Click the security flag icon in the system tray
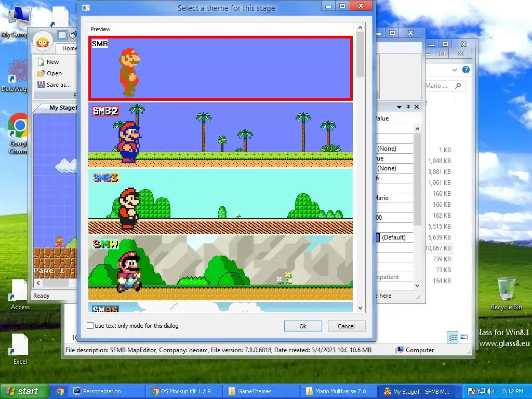The width and height of the screenshot is (532, 399). [472, 391]
